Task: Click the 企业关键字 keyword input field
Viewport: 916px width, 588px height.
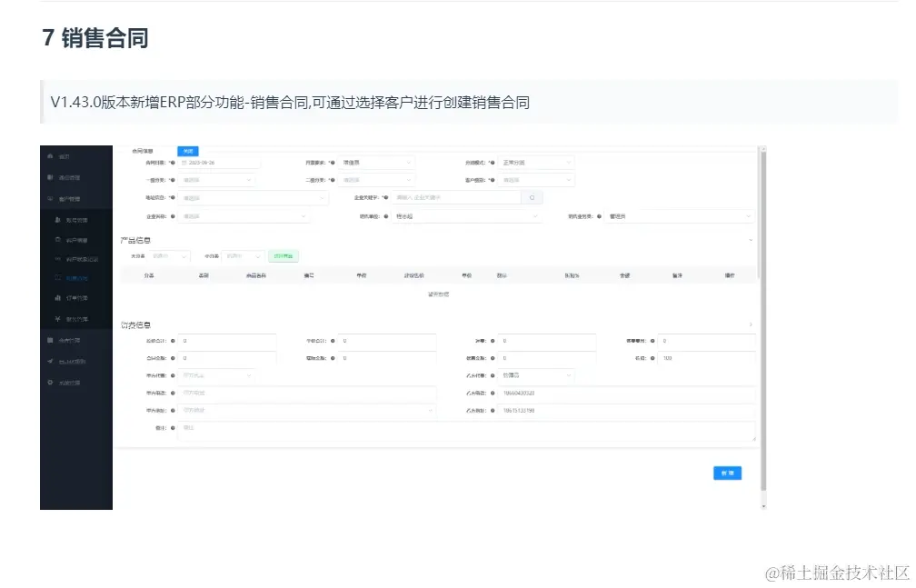Action: pos(456,197)
